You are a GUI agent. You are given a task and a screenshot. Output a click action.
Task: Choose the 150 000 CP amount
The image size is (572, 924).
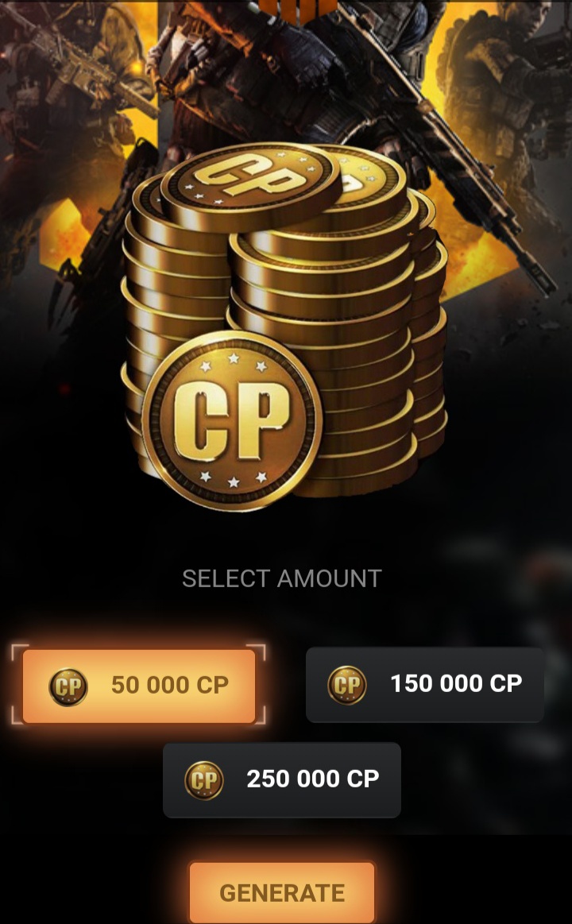pos(425,685)
